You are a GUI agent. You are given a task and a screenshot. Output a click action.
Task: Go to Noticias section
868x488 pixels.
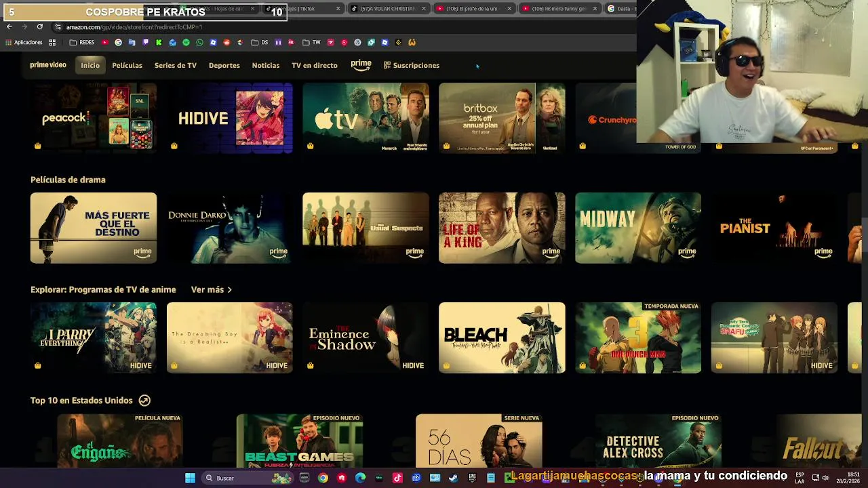(x=266, y=65)
